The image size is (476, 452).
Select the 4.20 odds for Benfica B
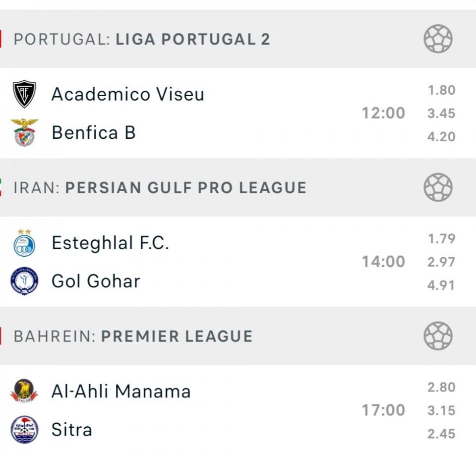(441, 136)
